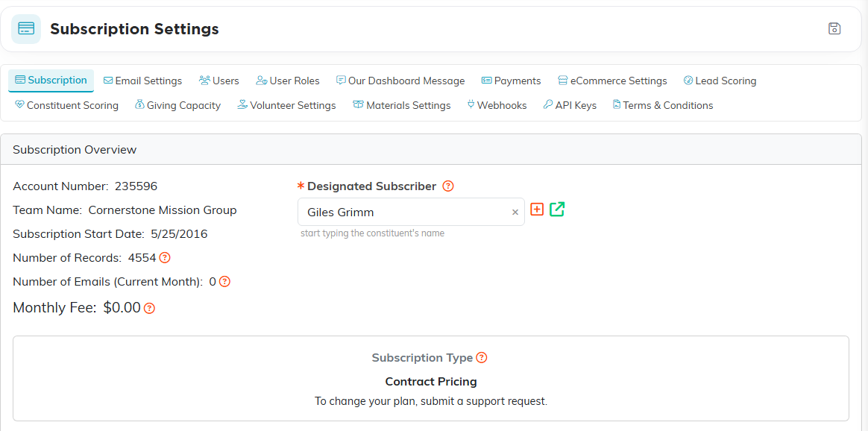This screenshot has height=431, width=868.
Task: Open the Volunteer Settings tab
Action: (x=286, y=105)
